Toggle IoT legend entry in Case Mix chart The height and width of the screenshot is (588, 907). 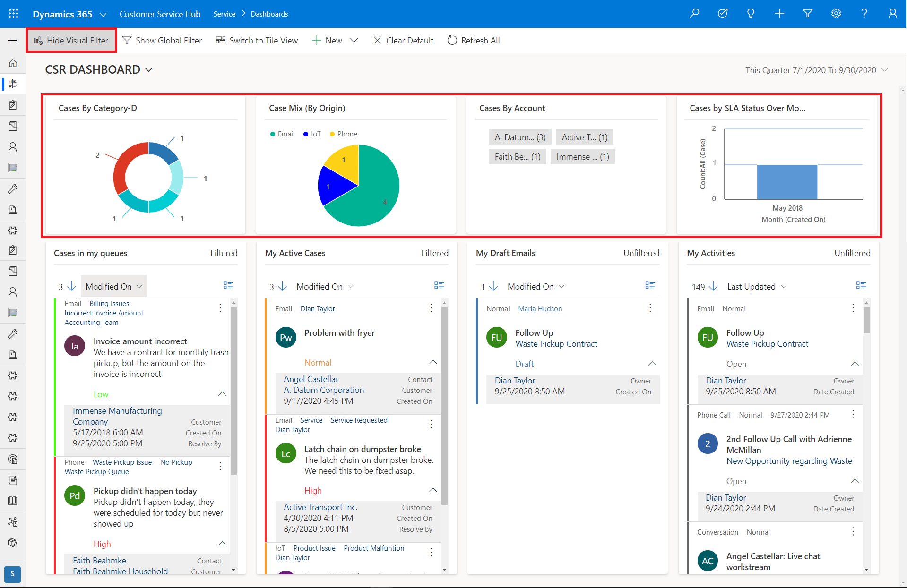(312, 134)
